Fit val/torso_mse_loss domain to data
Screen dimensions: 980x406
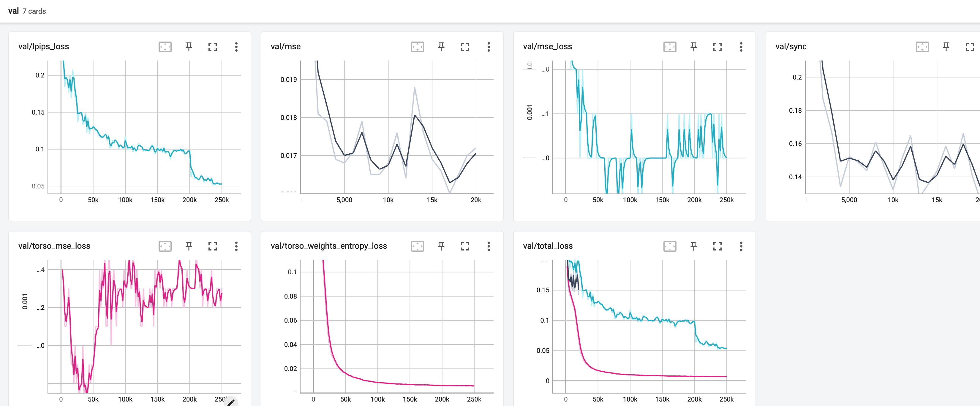(165, 246)
